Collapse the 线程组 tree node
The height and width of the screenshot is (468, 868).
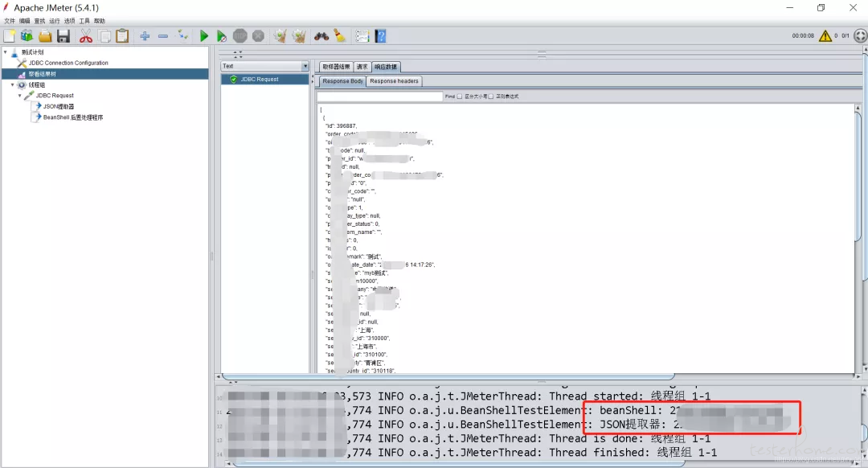click(13, 84)
